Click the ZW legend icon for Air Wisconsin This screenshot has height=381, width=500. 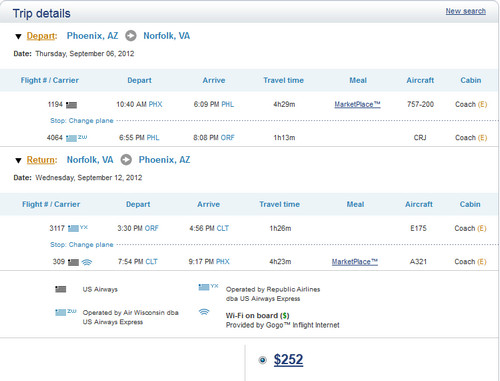coord(66,312)
